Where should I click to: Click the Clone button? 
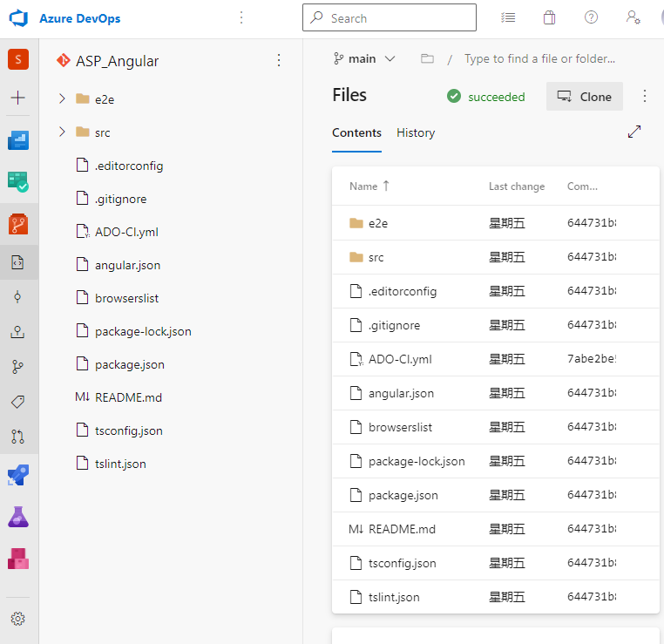pyautogui.click(x=585, y=97)
